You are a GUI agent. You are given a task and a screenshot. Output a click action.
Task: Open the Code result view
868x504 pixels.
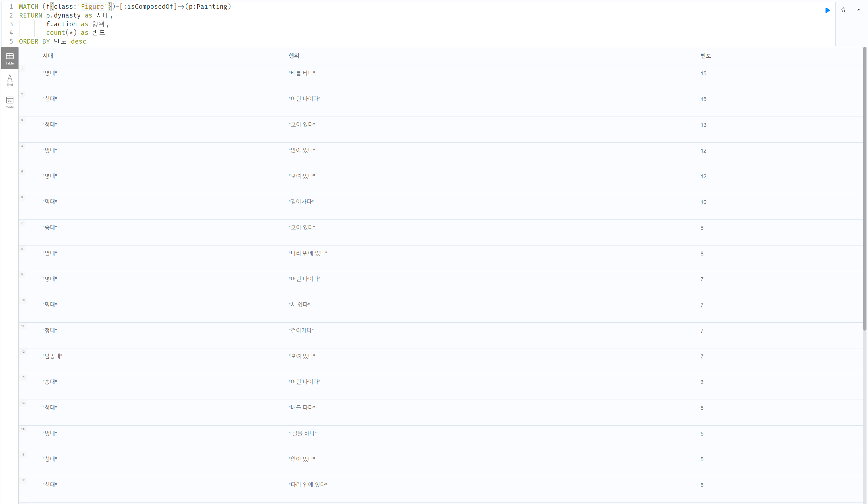tap(10, 102)
